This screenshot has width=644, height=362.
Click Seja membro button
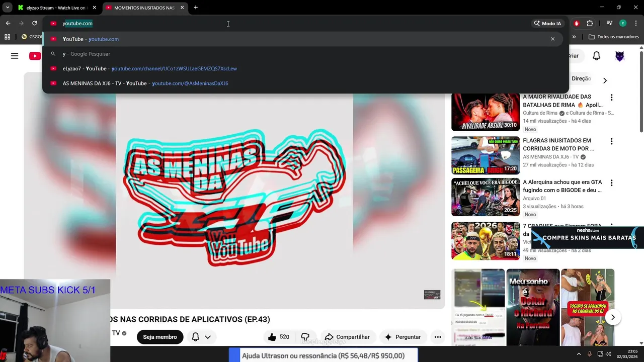[160, 337]
